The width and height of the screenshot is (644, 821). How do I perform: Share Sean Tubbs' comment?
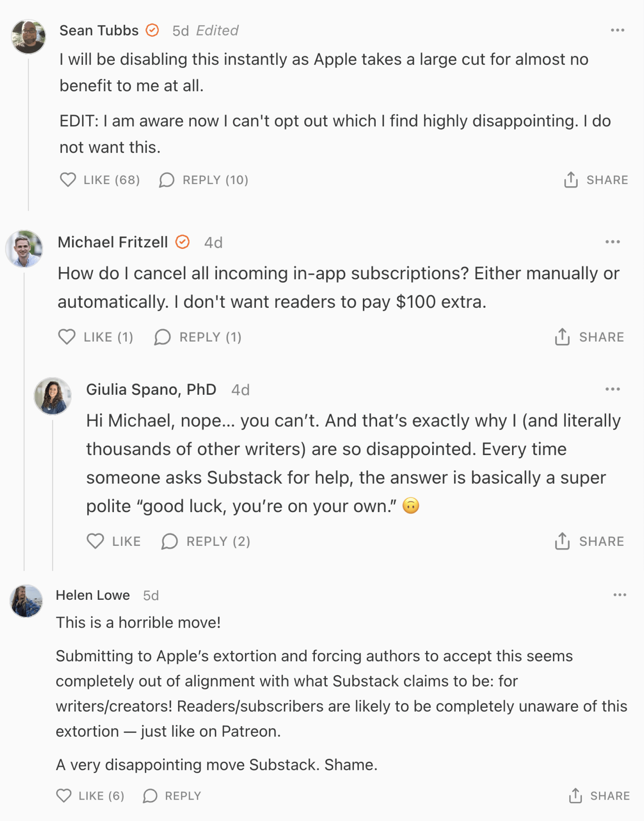(596, 180)
